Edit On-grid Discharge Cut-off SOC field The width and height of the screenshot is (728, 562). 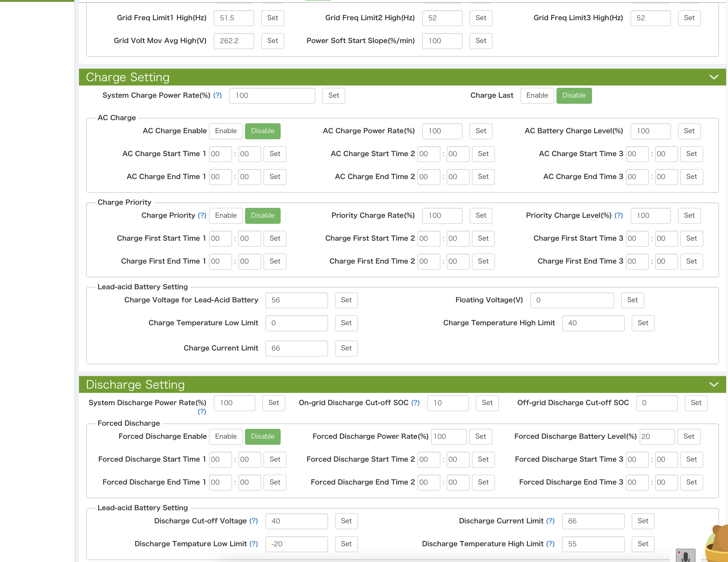coord(448,403)
